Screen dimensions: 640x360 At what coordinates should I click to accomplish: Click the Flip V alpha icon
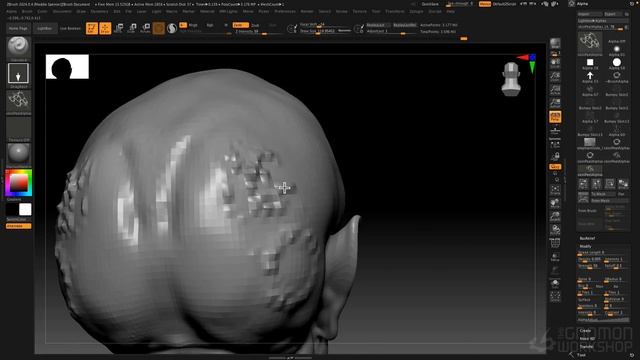click(596, 184)
